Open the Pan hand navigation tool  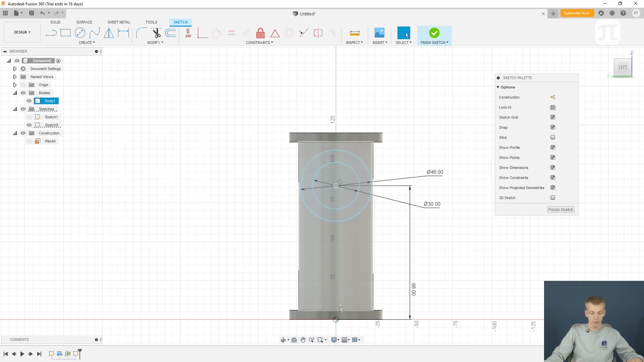tap(303, 340)
